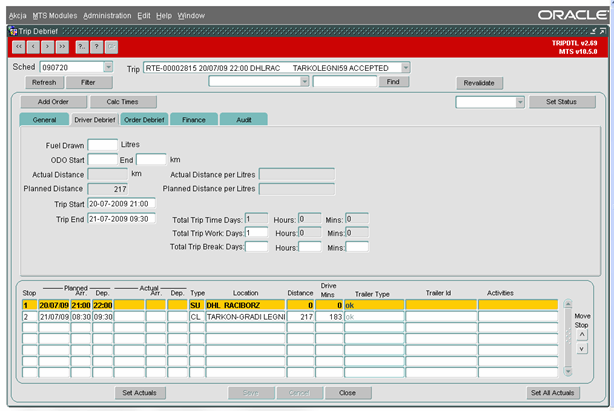Click Total Trip Break Hours field

310,247
